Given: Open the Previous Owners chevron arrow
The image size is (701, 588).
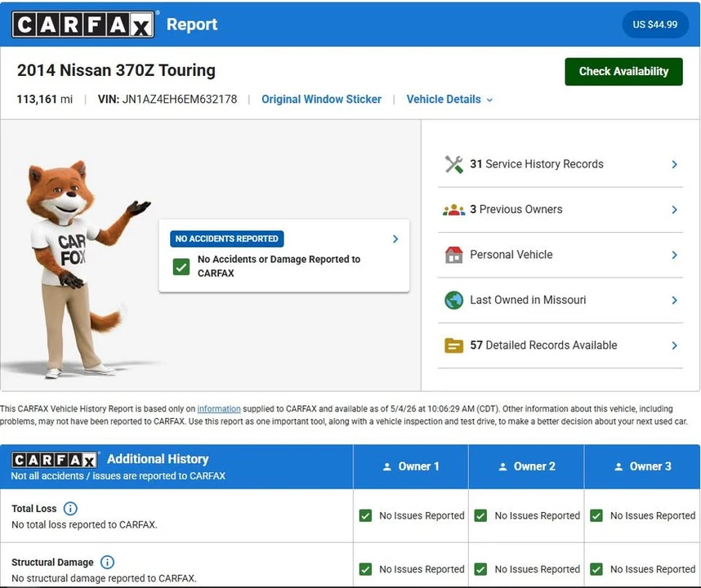Looking at the screenshot, I should point(675,210).
